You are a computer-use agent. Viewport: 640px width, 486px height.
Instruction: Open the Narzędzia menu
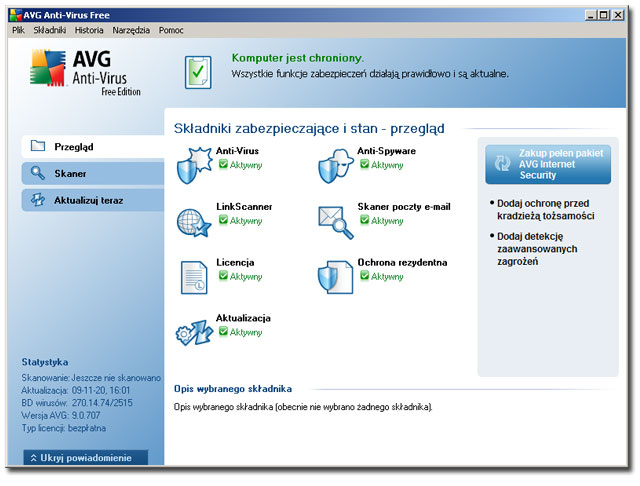[131, 30]
